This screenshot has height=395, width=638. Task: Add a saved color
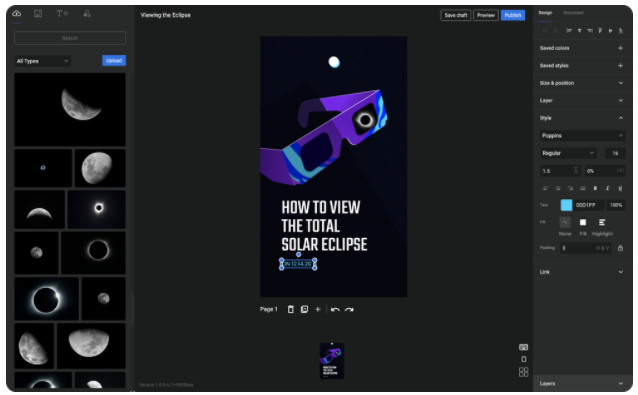[x=620, y=48]
